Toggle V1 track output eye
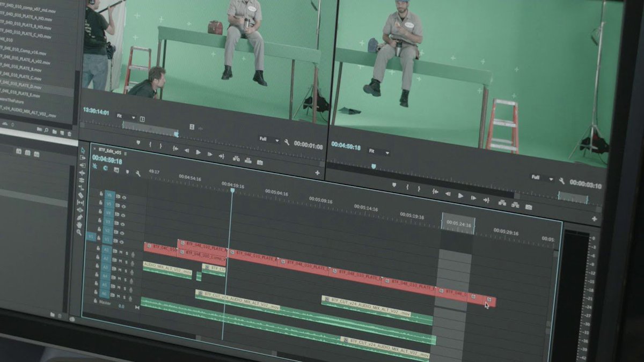The width and height of the screenshot is (644, 362). (x=121, y=242)
